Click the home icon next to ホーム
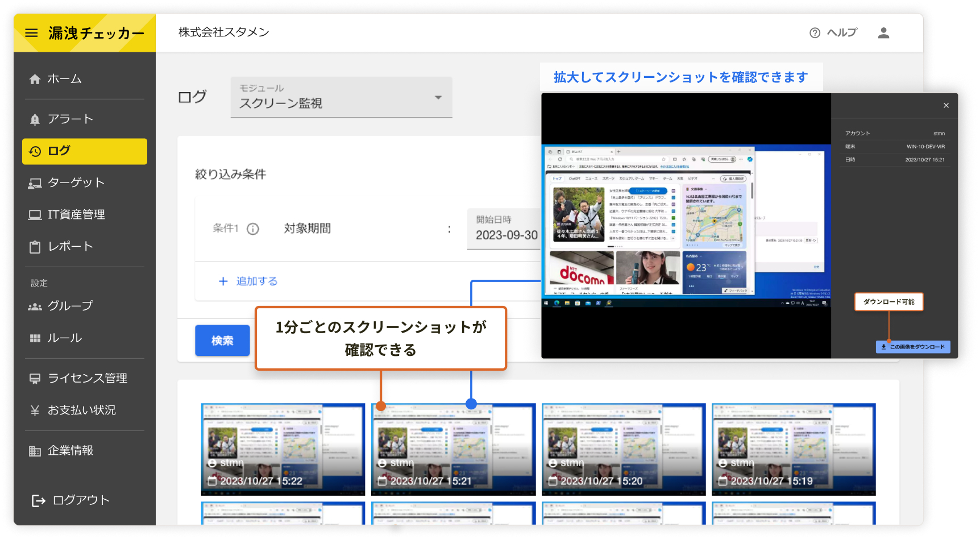 coord(35,79)
